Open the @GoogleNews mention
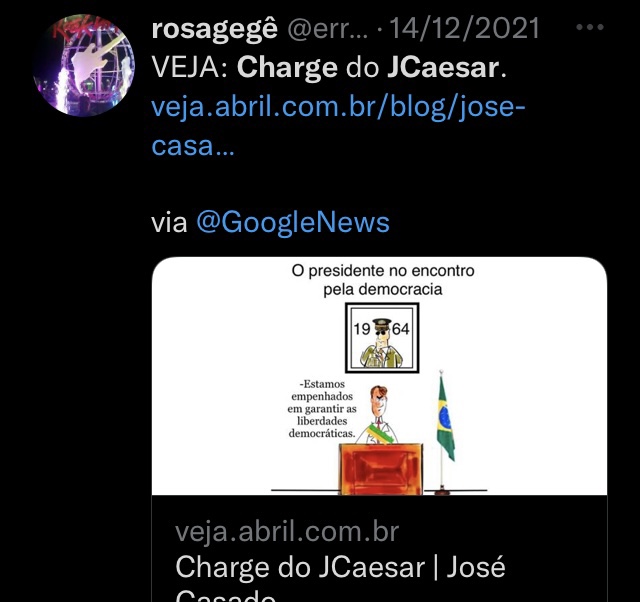This screenshot has width=640, height=602. coord(293,223)
